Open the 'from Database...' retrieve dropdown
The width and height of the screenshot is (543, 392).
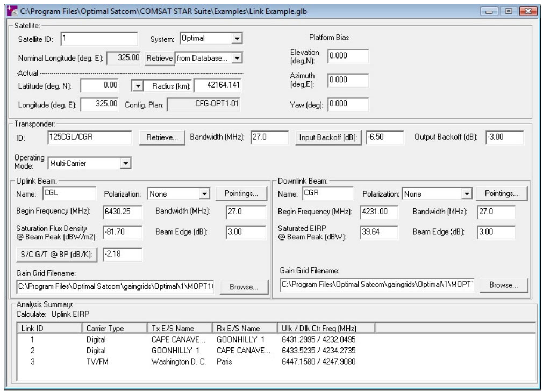tap(237, 58)
